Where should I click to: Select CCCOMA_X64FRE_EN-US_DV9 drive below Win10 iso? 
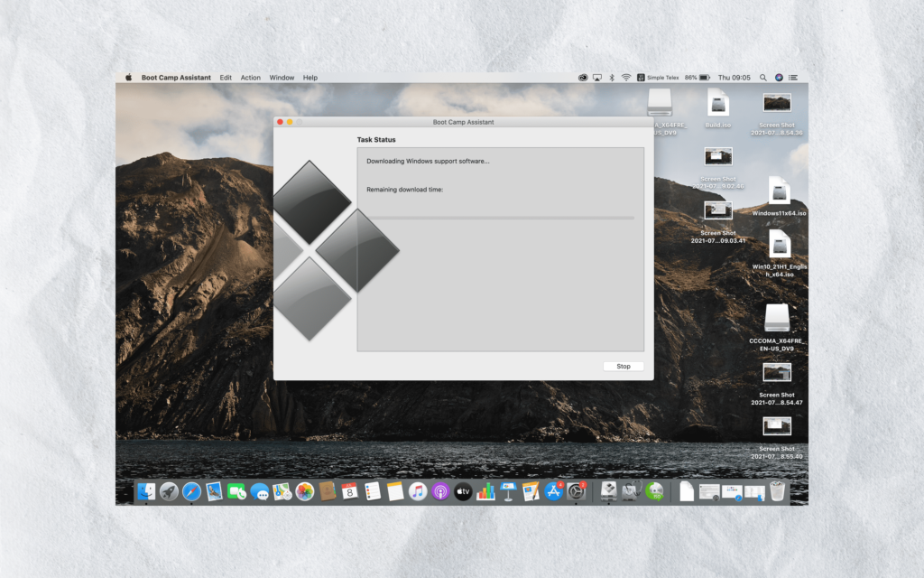pyautogui.click(x=777, y=327)
